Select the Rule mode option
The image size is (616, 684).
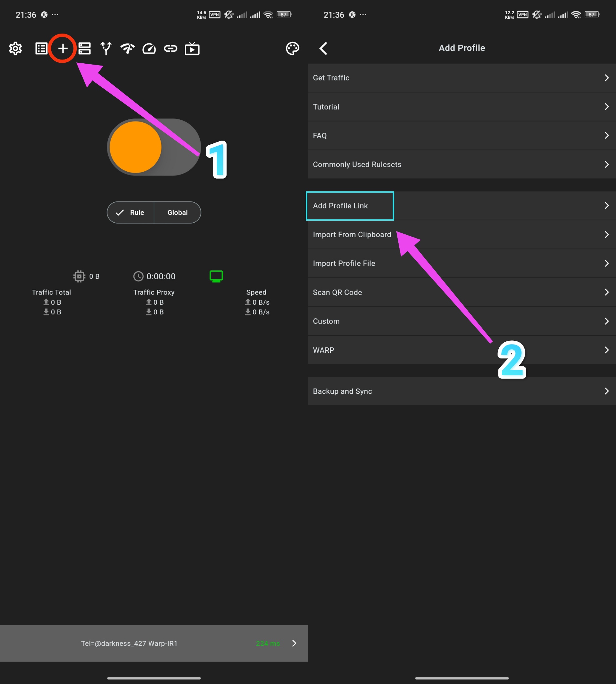[x=131, y=212]
